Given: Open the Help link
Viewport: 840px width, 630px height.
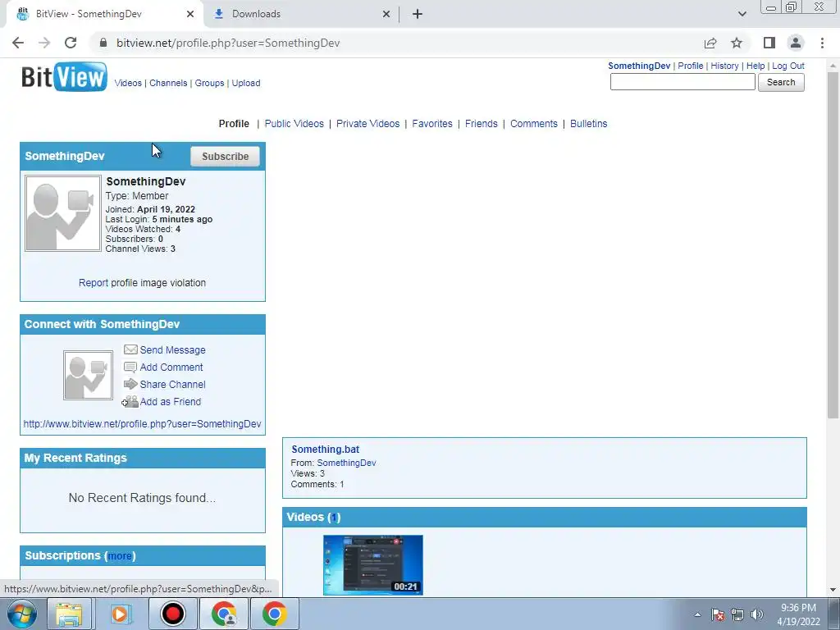Looking at the screenshot, I should (756, 66).
